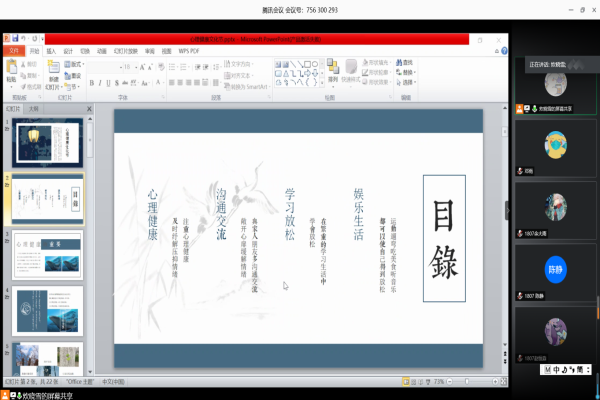Click the Layout (版式) button
This screenshot has height=400, width=600.
click(76, 63)
